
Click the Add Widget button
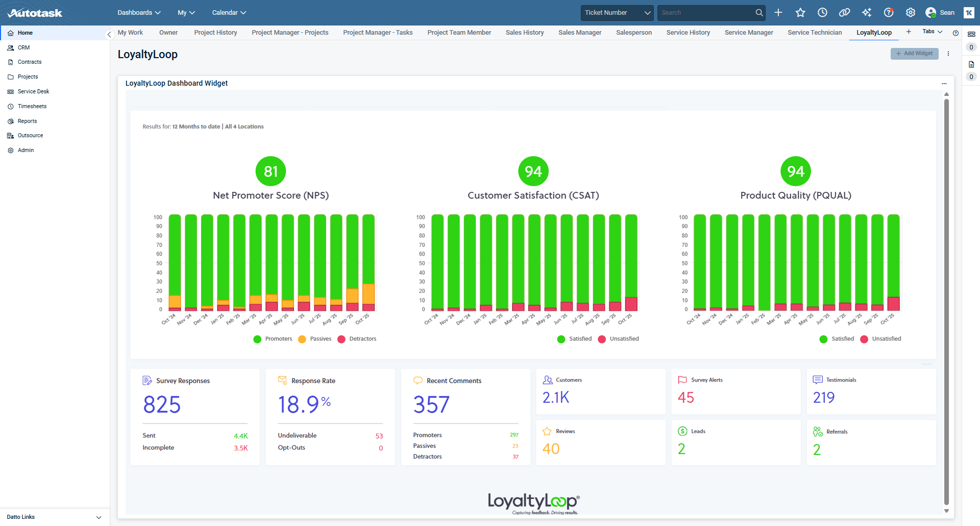tap(914, 54)
